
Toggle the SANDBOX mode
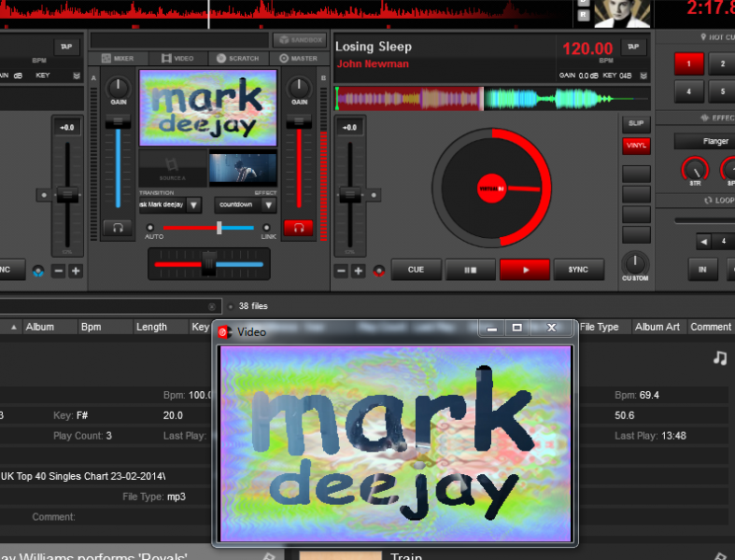[x=301, y=40]
